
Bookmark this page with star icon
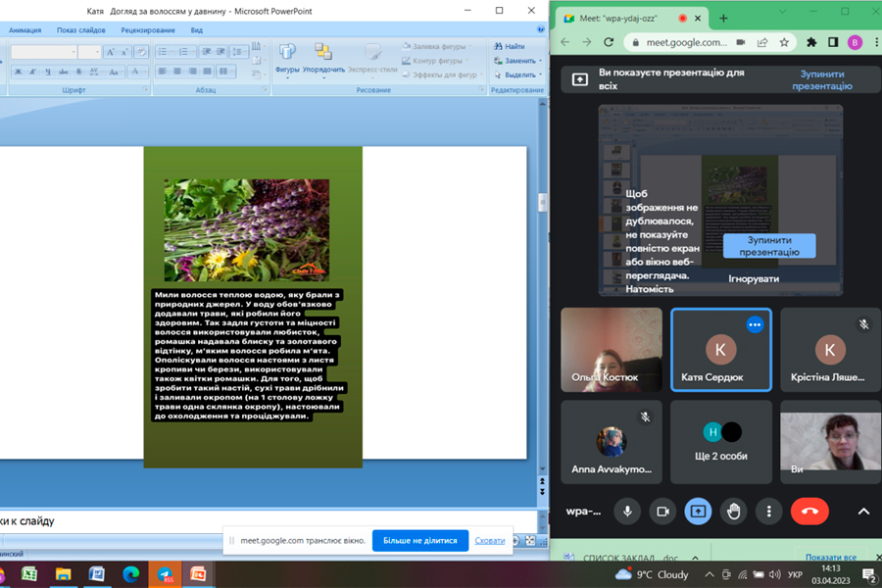pyautogui.click(x=784, y=42)
